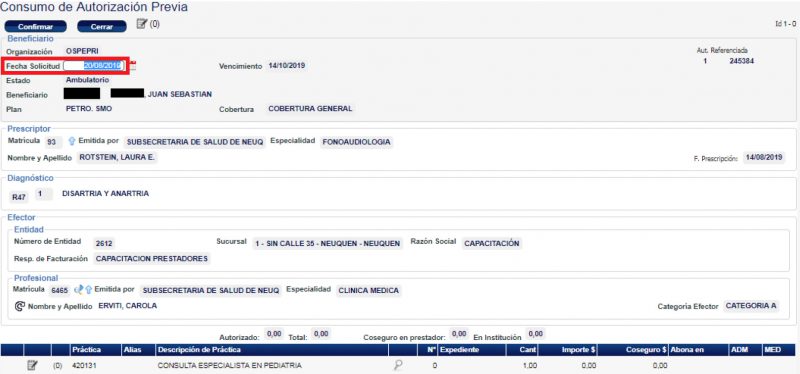Click the professional name ERVITI, CAROLA
Screen dimensions: 800x374
pyautogui.click(x=128, y=306)
